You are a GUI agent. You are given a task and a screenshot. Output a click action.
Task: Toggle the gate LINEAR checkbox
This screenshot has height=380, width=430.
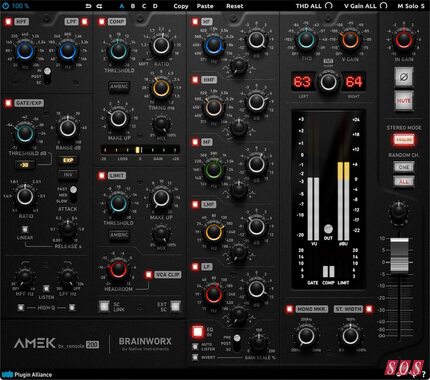pyautogui.click(x=25, y=229)
